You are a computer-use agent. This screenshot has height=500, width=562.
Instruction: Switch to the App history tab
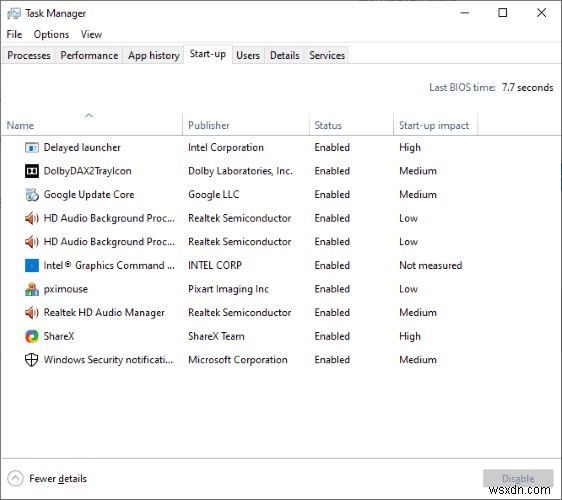pos(154,55)
